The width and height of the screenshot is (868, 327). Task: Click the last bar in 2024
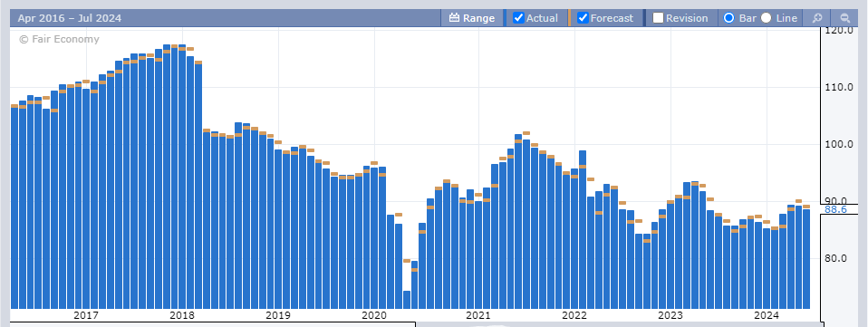click(x=806, y=259)
